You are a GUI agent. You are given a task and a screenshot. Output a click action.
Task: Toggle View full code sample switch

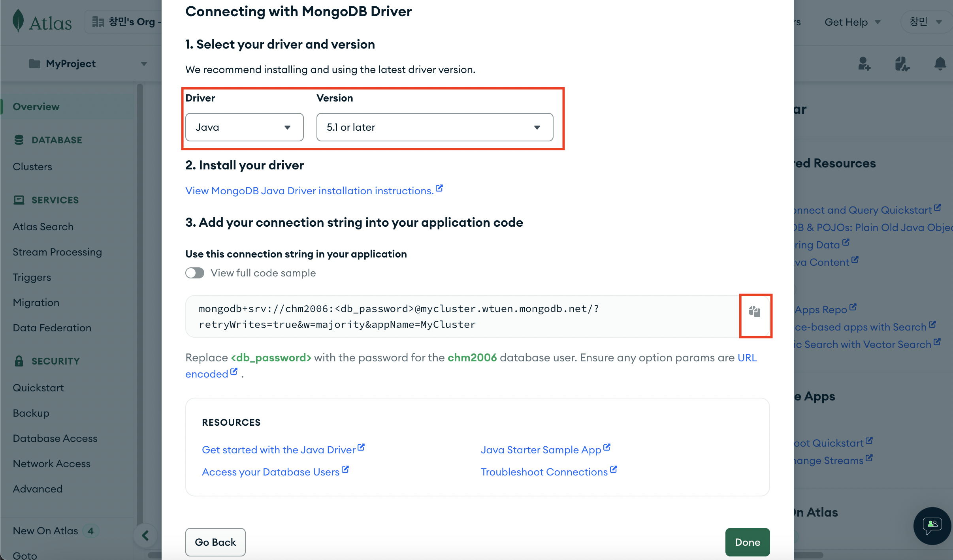point(195,273)
